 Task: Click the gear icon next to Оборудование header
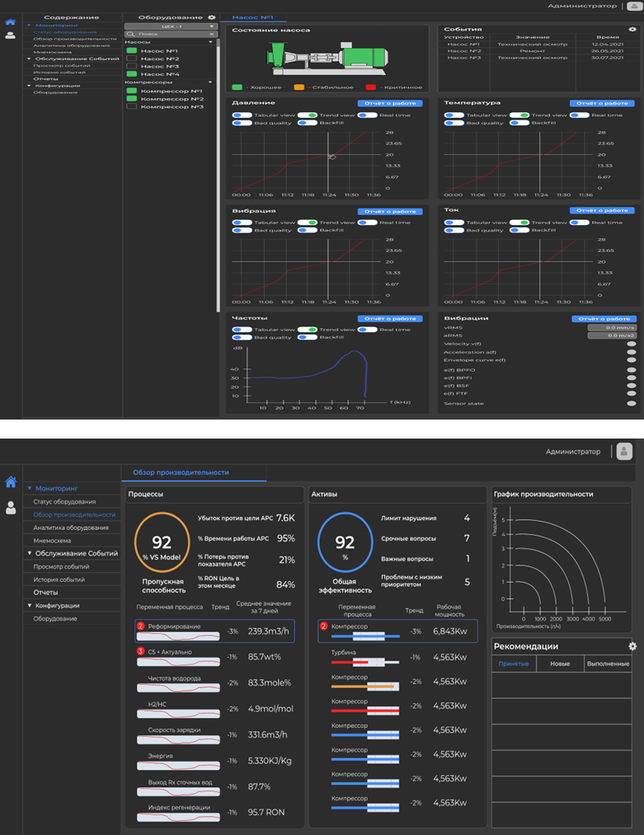click(212, 16)
